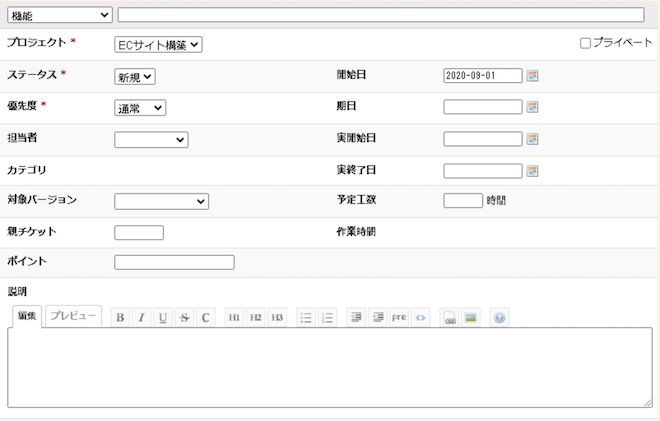Click the 親チケット input field
The height and width of the screenshot is (421, 660).
139,232
